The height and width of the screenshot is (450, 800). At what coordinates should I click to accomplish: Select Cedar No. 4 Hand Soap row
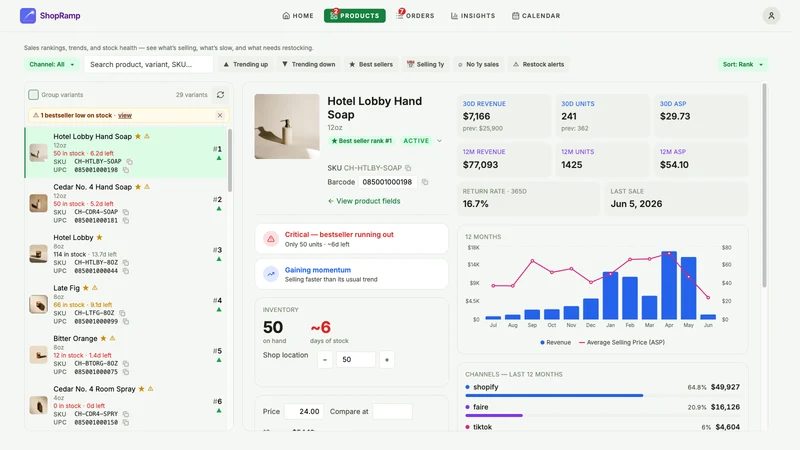pyautogui.click(x=126, y=204)
